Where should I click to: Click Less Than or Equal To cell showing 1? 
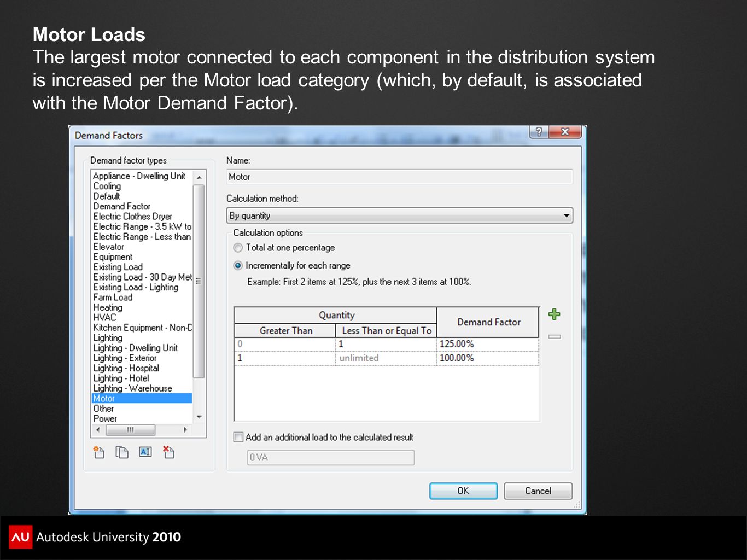point(386,344)
